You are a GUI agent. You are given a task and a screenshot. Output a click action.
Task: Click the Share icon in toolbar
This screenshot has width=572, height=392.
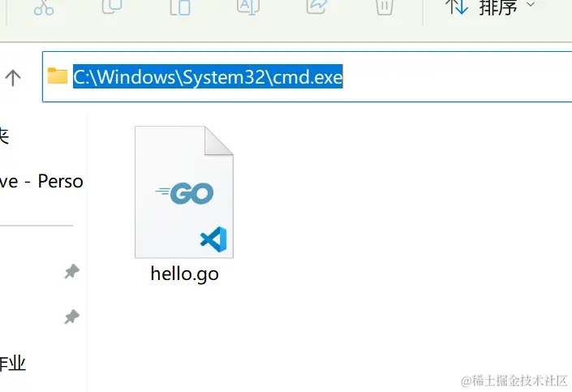[316, 6]
